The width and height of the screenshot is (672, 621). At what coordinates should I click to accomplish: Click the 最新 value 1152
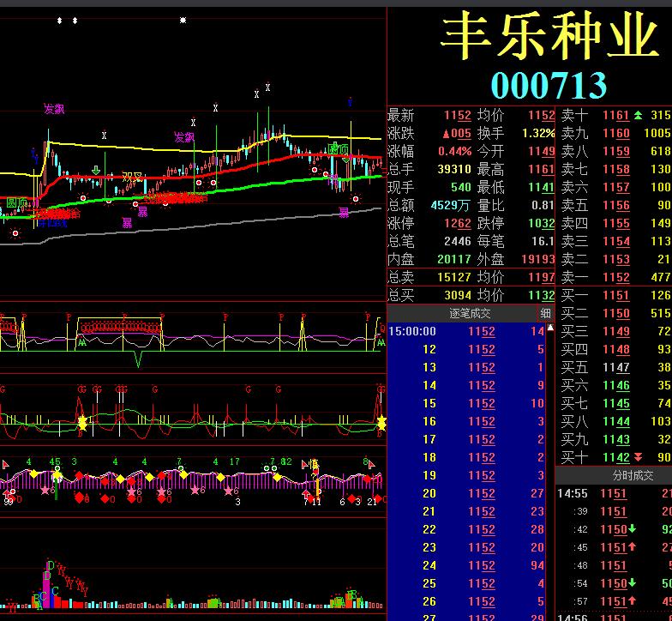click(x=458, y=115)
